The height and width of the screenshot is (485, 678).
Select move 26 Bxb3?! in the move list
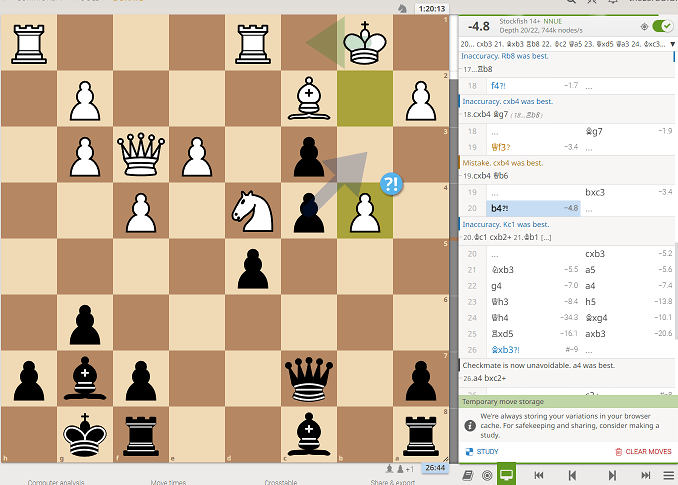click(533, 350)
